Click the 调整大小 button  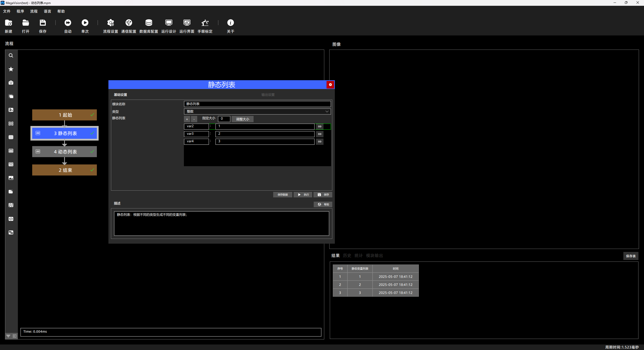click(243, 119)
